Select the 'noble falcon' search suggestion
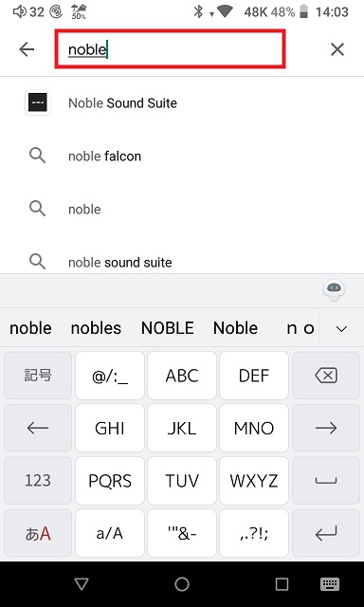The image size is (364, 607). [x=182, y=156]
